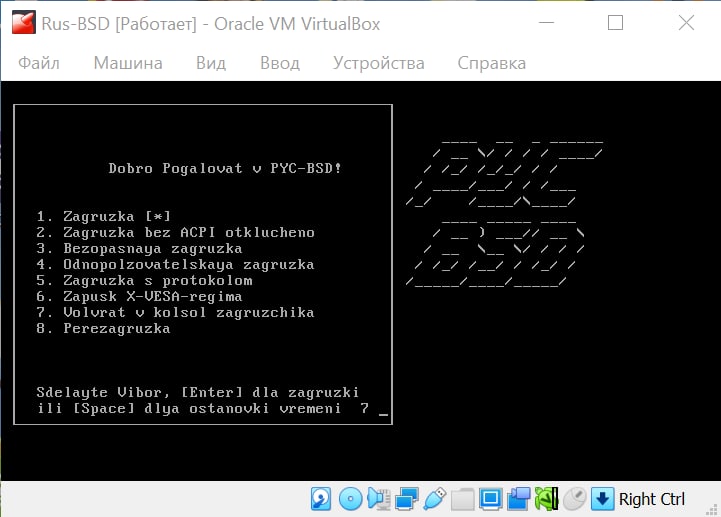The width and height of the screenshot is (721, 517).
Task: Click option 3. Bezopasnaya zagruzka
Action: [x=139, y=248]
